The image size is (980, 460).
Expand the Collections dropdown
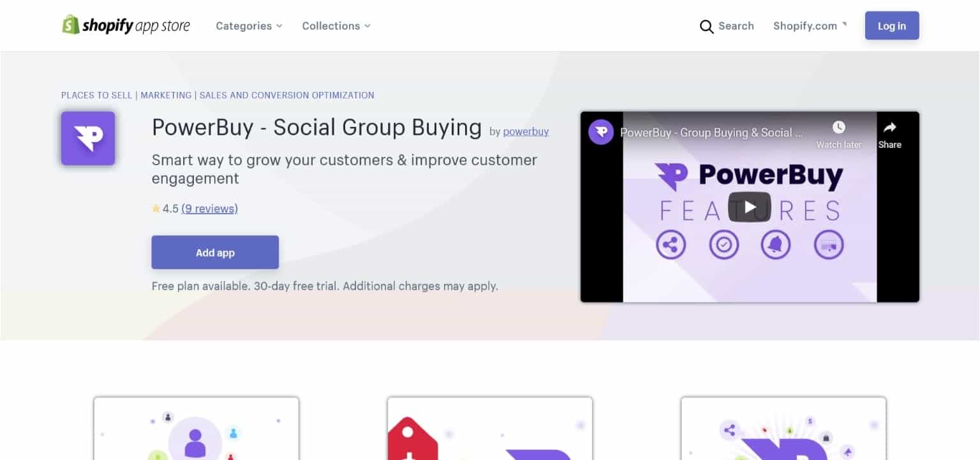(x=336, y=26)
